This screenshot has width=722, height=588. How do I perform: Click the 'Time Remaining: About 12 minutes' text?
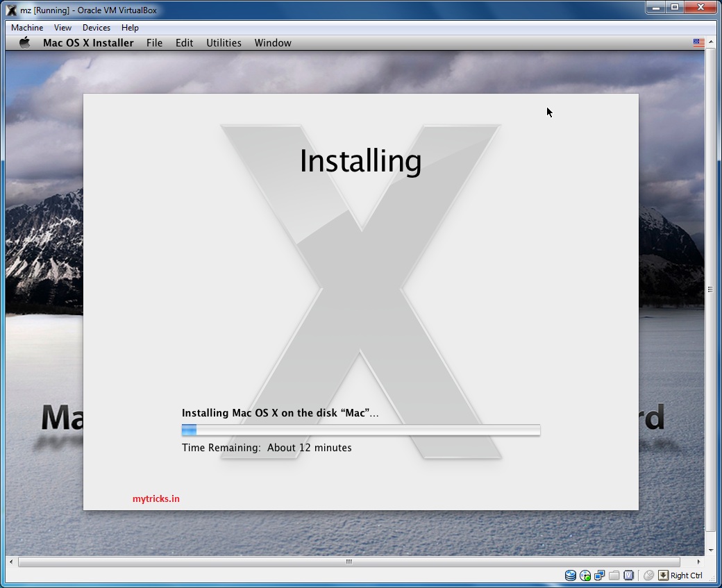pyautogui.click(x=267, y=448)
